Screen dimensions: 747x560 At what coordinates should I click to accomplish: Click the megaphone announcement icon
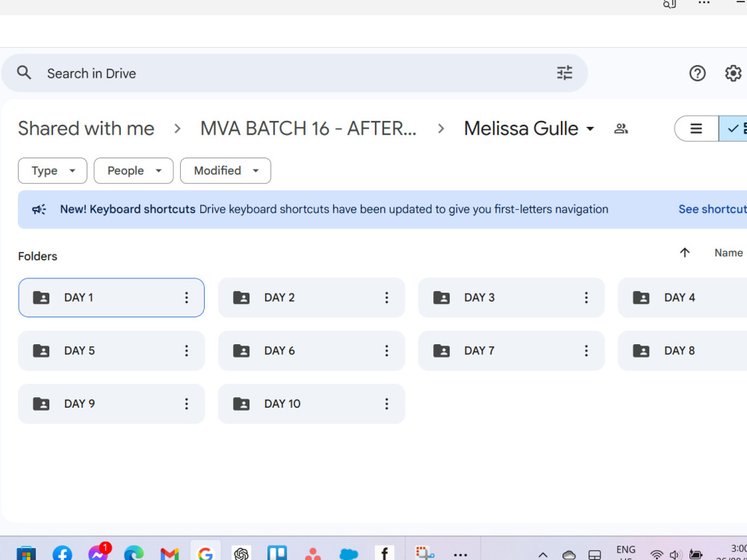point(39,209)
